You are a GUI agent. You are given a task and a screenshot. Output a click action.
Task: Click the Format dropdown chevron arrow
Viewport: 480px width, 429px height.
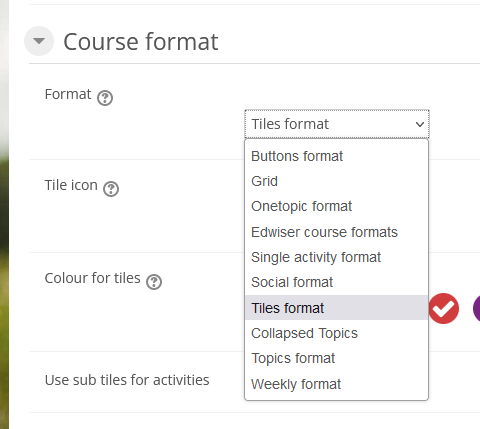pyautogui.click(x=420, y=124)
